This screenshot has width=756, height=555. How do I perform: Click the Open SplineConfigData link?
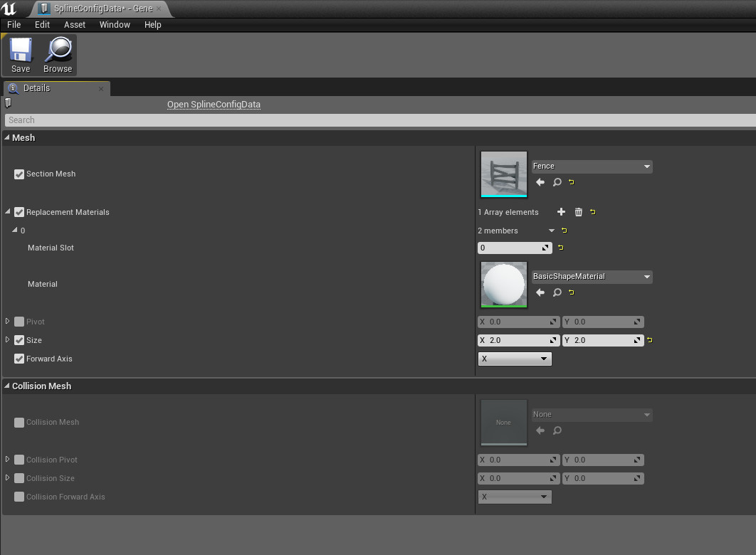click(x=214, y=104)
